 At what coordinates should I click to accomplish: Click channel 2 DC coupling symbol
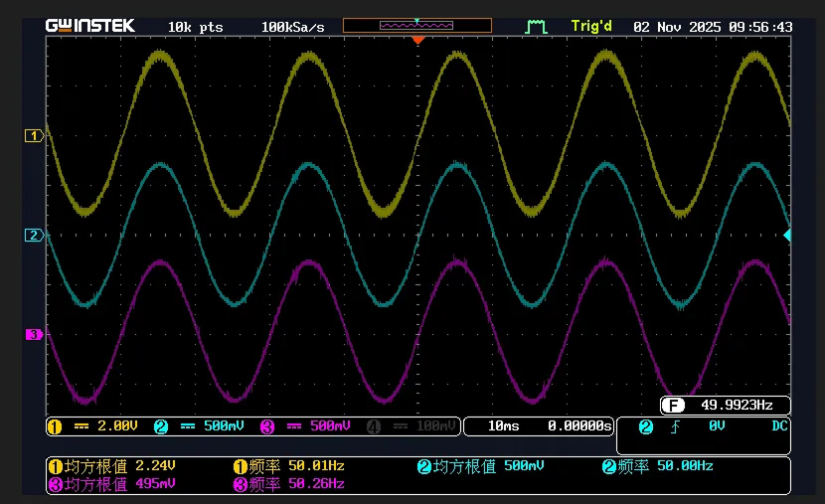point(188,426)
